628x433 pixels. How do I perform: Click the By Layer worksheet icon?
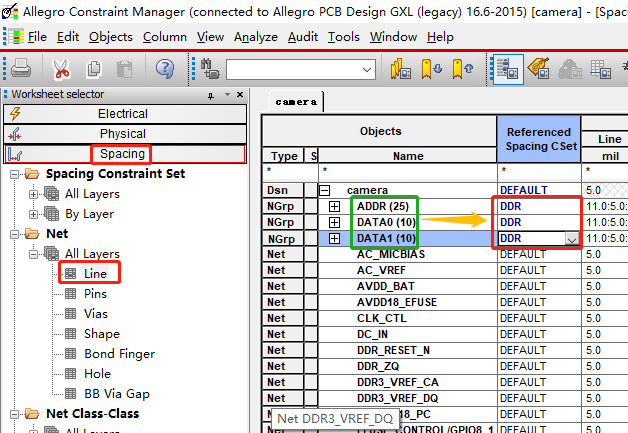pos(52,214)
